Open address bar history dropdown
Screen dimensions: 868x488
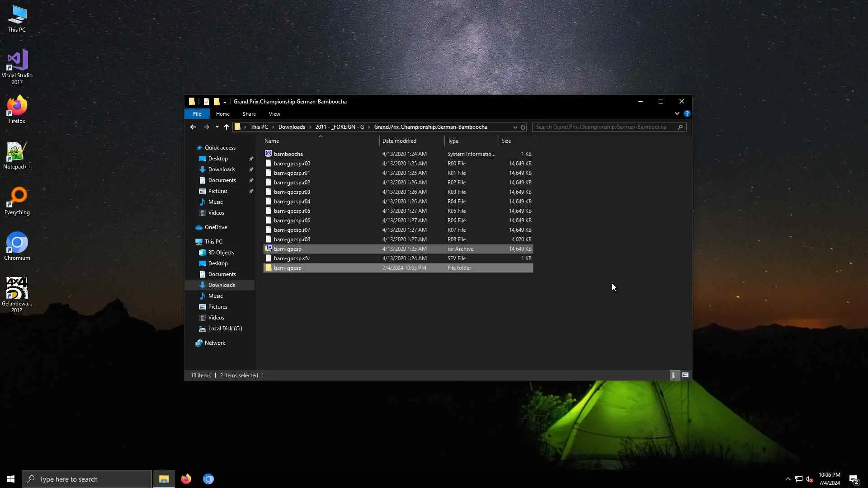click(x=515, y=127)
